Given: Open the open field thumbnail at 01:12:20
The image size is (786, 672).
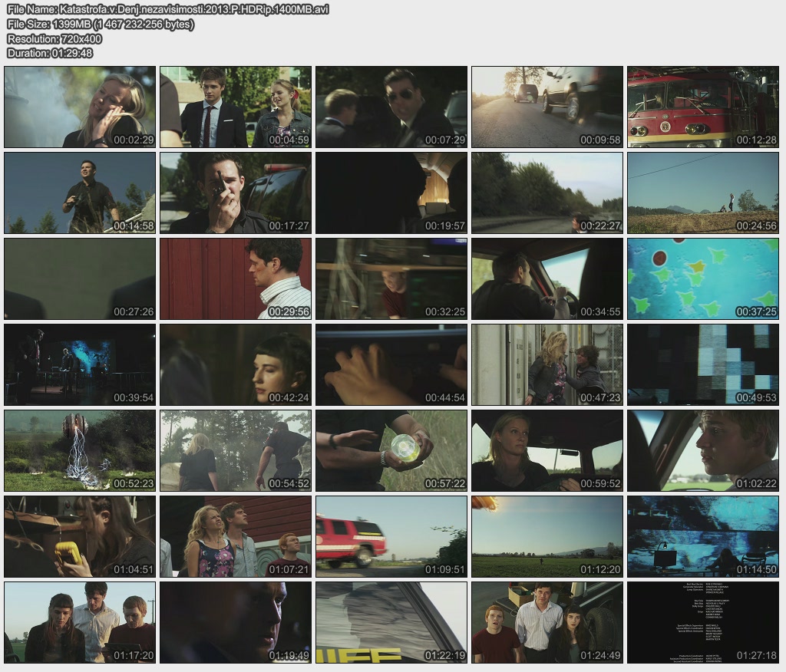Looking at the screenshot, I should click(547, 536).
